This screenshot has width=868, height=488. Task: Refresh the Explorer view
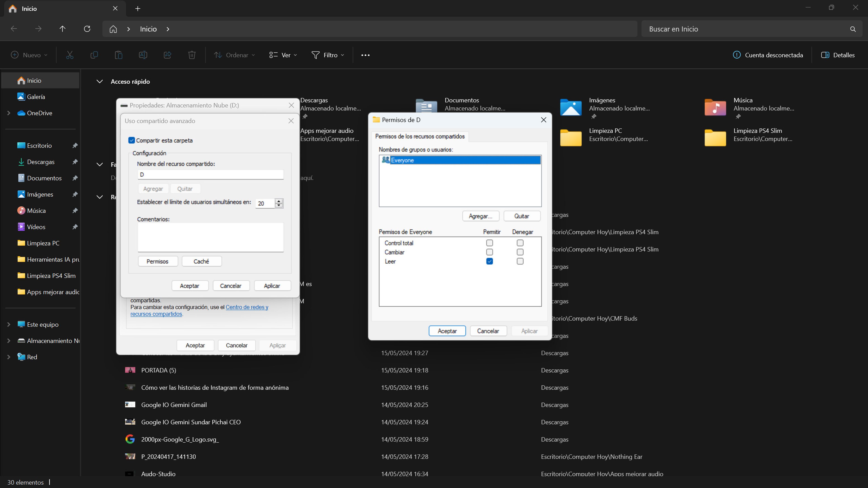point(87,29)
